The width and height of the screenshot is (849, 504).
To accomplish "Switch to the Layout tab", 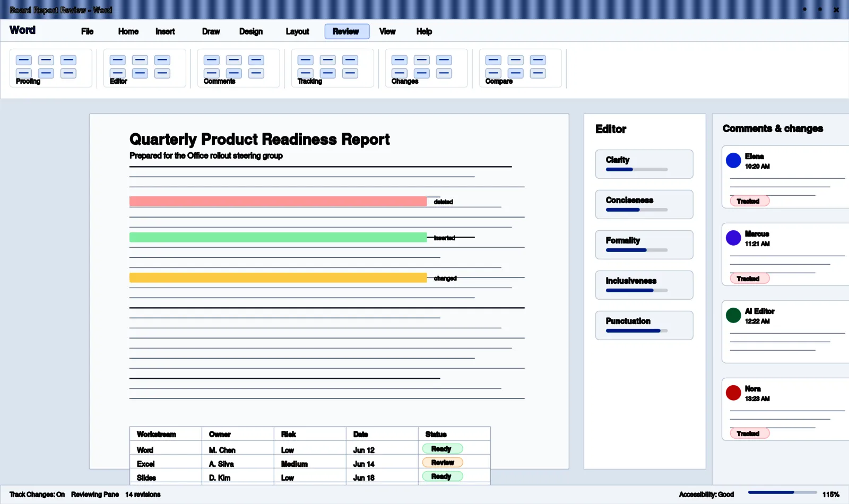I will 298,31.
